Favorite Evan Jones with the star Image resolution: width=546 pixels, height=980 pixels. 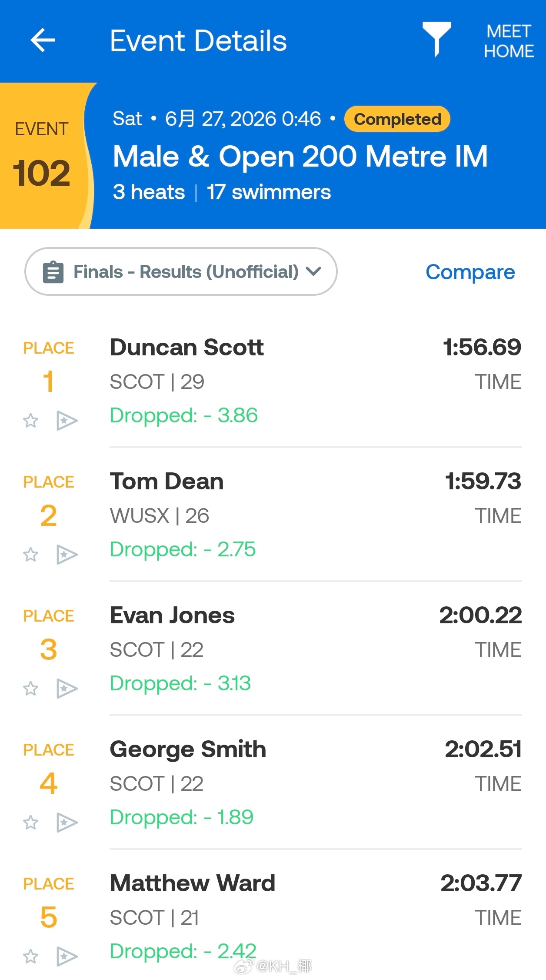coord(30,689)
